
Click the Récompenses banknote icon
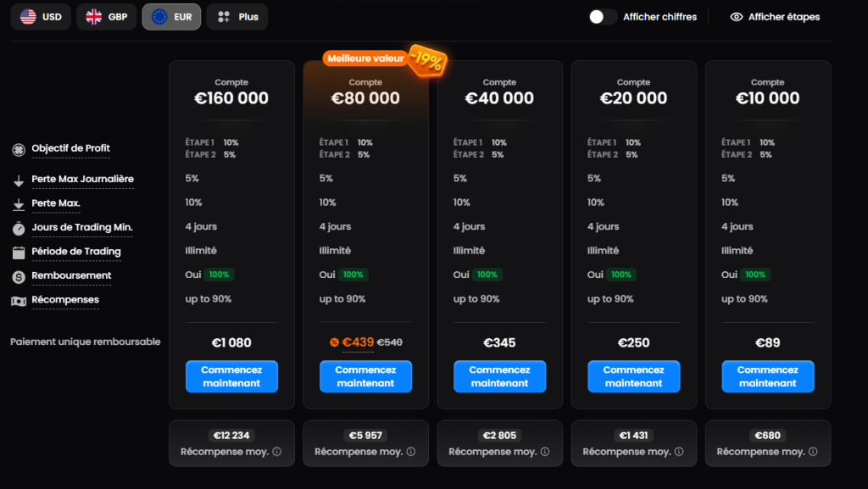tap(19, 302)
